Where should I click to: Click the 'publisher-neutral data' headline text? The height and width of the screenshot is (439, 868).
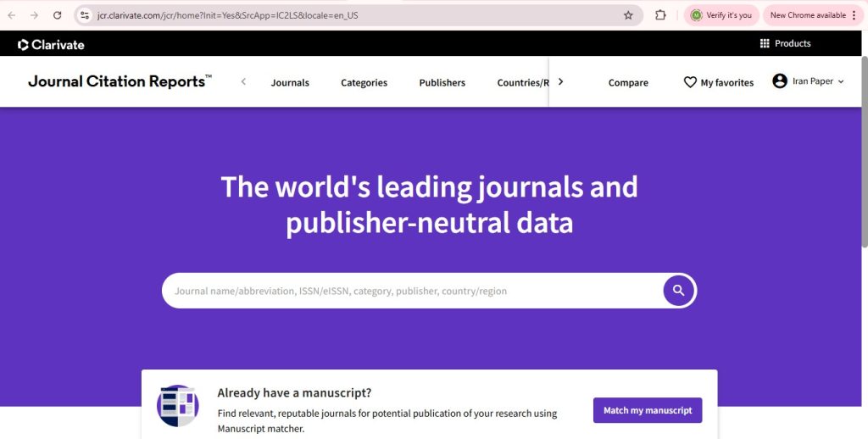point(429,223)
